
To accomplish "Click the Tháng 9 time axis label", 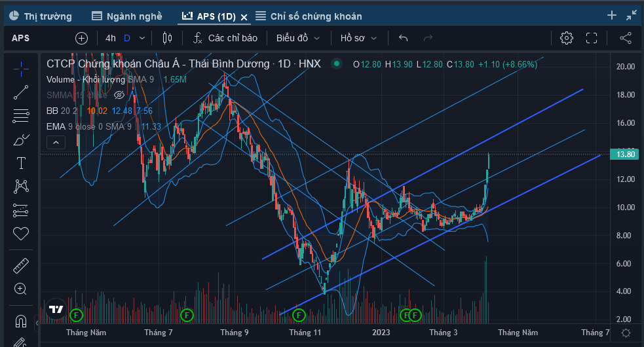I will point(234,333).
